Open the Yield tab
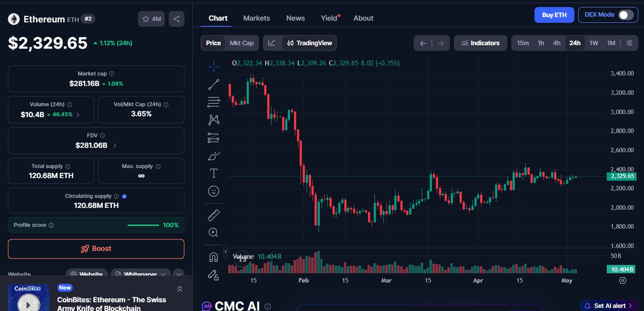 click(x=329, y=18)
